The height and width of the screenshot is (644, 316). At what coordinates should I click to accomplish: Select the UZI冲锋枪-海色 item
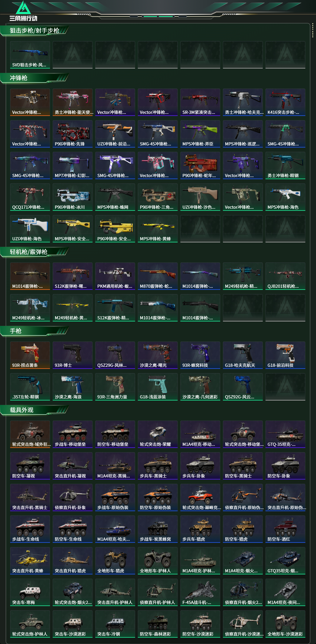30,229
